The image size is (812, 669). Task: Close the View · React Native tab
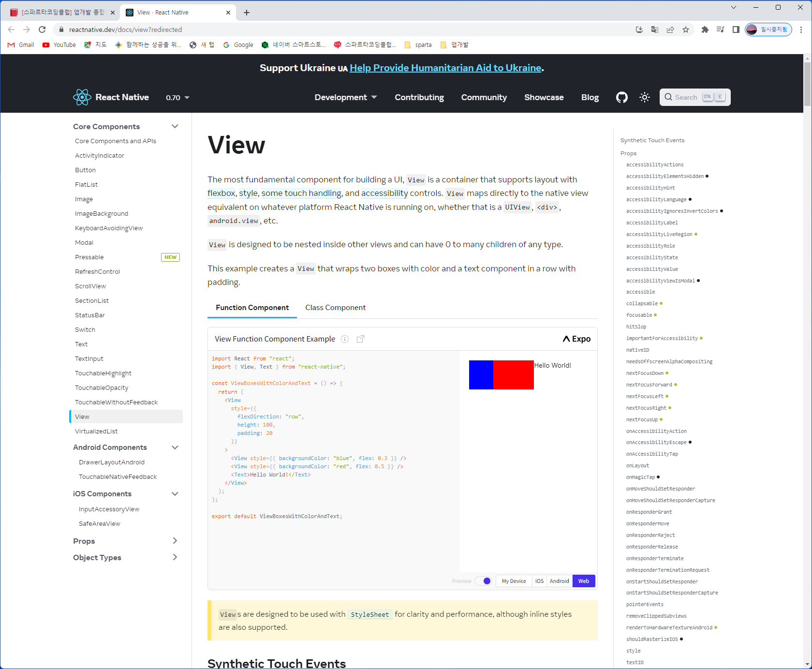click(228, 13)
